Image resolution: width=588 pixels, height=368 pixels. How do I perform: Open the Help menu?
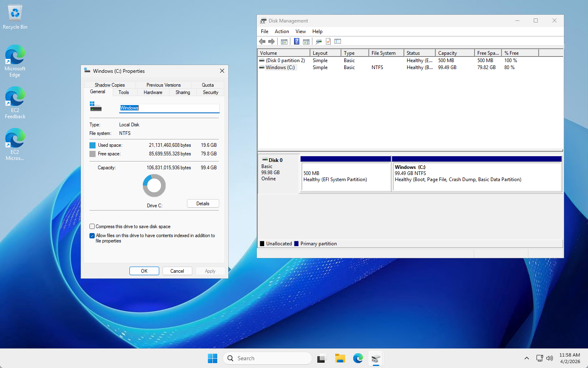tap(317, 31)
